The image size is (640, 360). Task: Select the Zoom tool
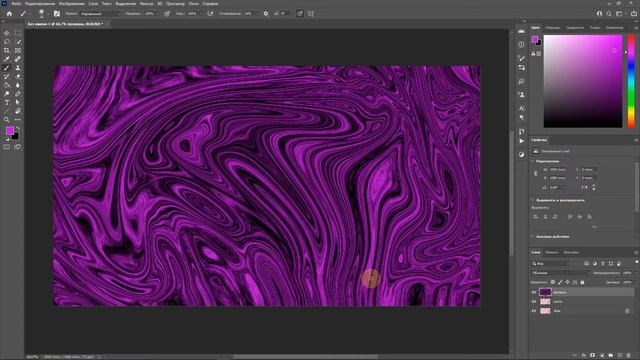[x=7, y=120]
